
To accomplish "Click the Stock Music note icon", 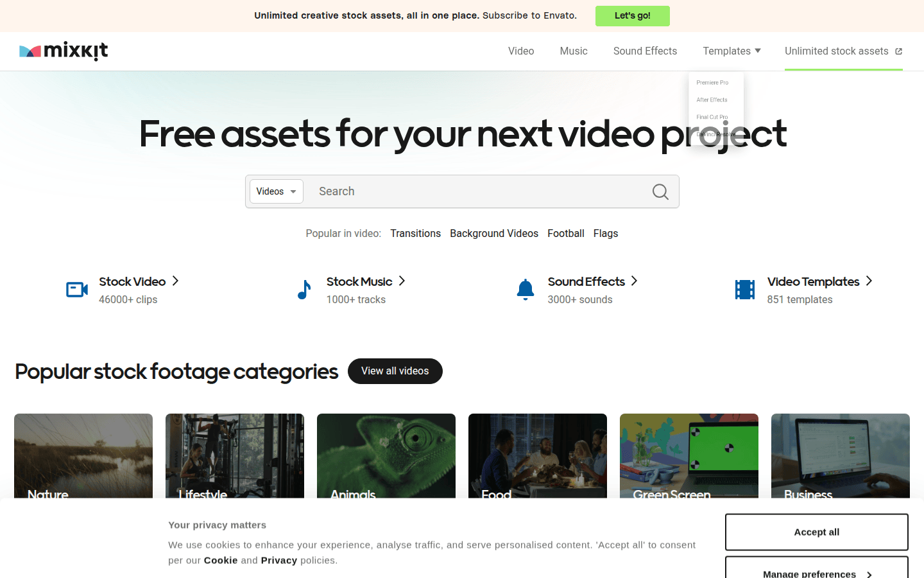I will (304, 290).
